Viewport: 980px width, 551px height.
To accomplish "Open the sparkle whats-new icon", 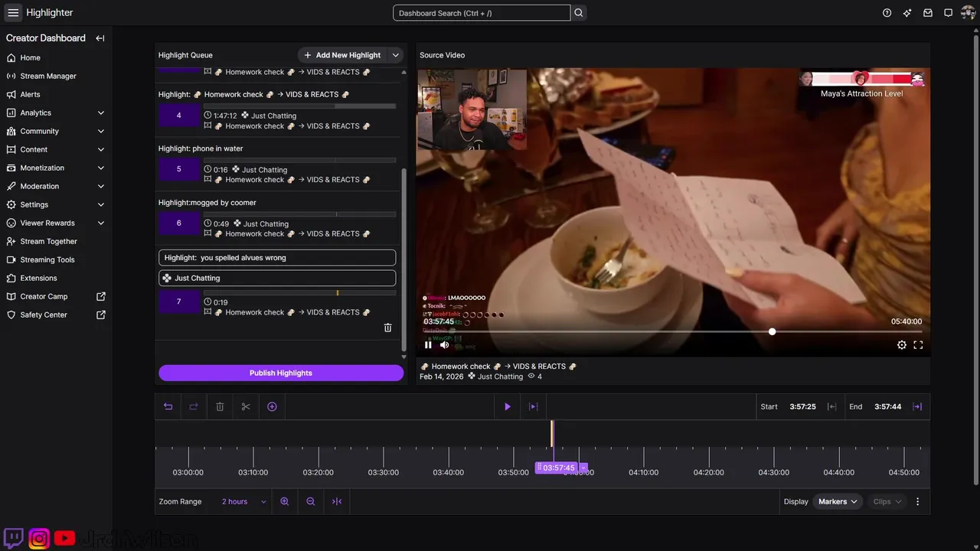I will point(907,13).
